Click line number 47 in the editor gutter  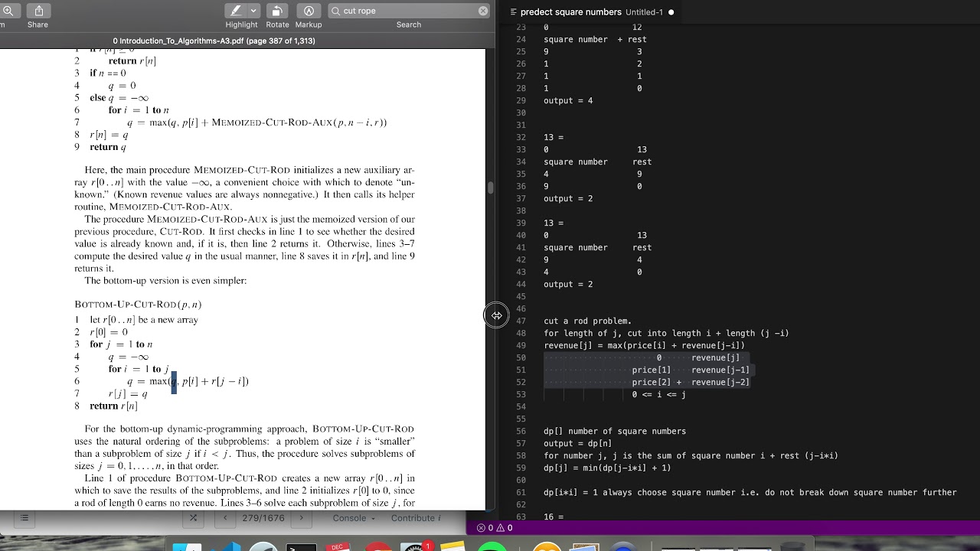(521, 321)
